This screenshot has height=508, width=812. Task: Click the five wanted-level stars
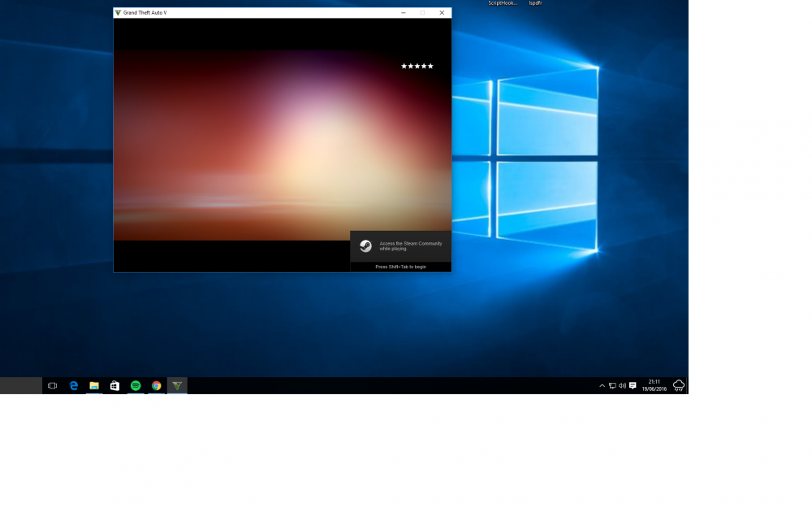coord(417,66)
